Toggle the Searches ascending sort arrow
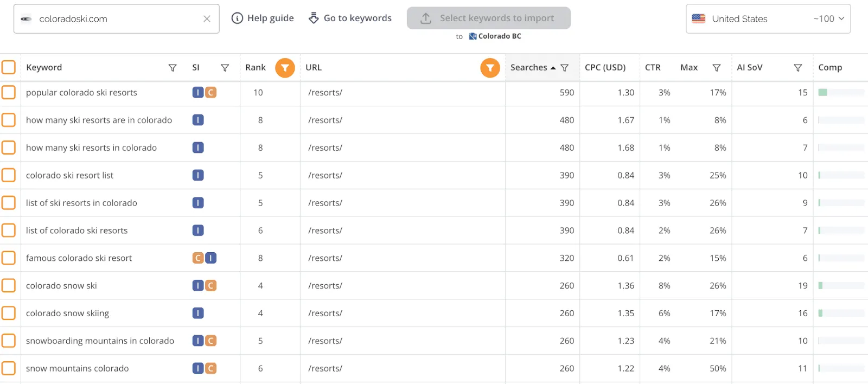Screen dimensions: 868x384 (x=553, y=67)
